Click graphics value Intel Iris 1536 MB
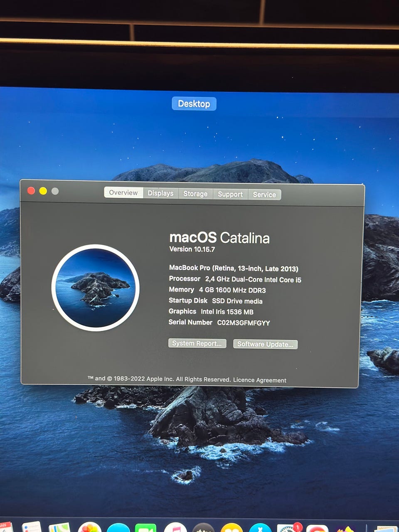 227,312
